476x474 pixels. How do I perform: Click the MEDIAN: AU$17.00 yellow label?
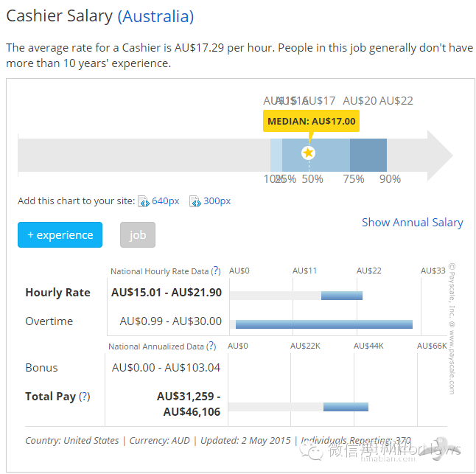[x=311, y=121]
